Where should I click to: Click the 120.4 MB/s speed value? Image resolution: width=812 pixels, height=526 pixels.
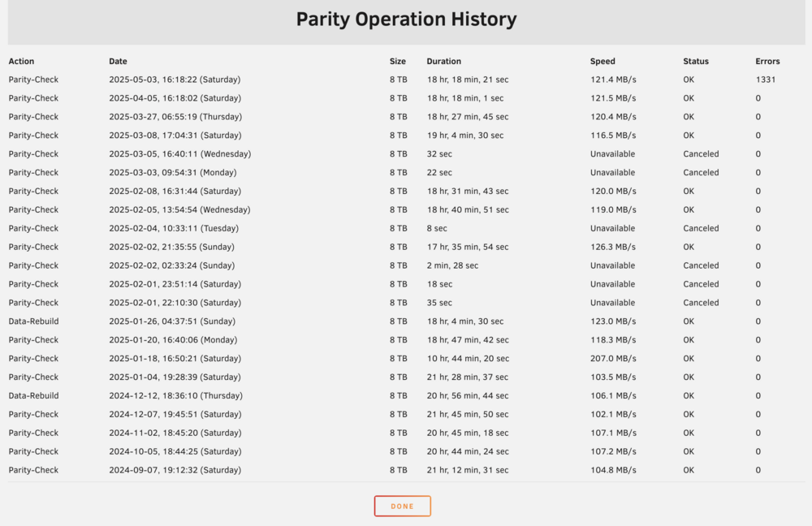613,117
